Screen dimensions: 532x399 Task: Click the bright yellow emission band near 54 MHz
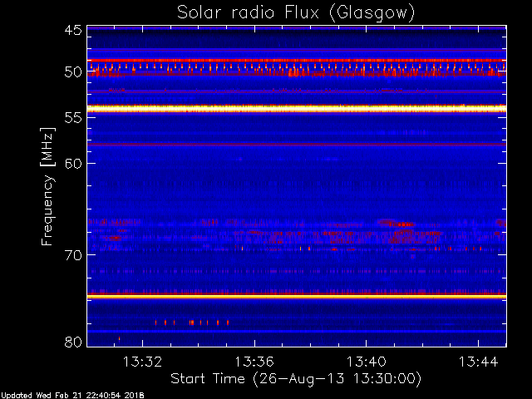pos(297,109)
